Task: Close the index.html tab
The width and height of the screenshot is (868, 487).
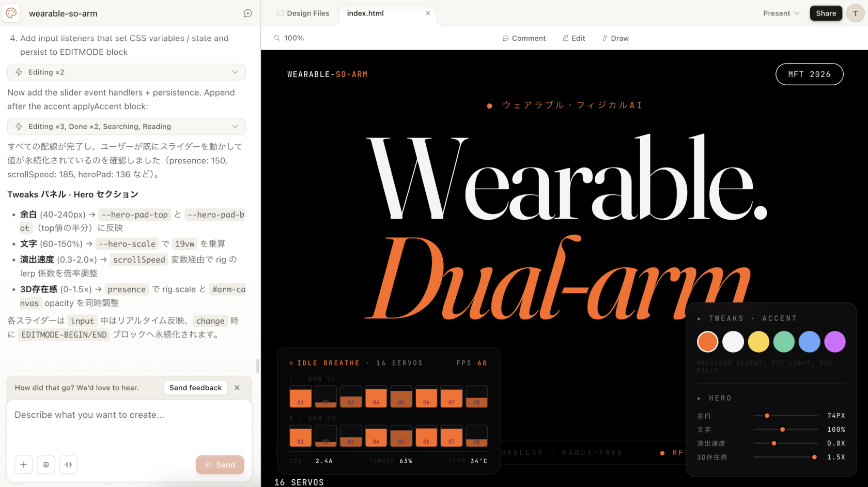Action: (x=428, y=13)
